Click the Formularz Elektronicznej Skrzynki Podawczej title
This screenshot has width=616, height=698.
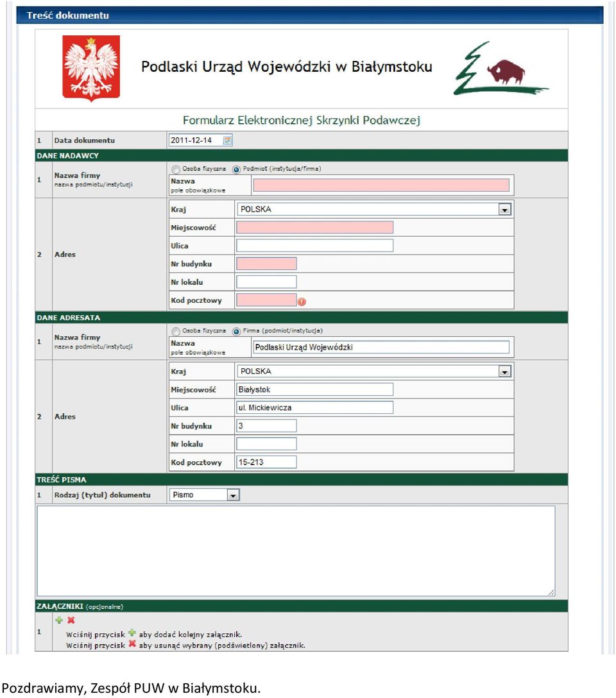(302, 120)
